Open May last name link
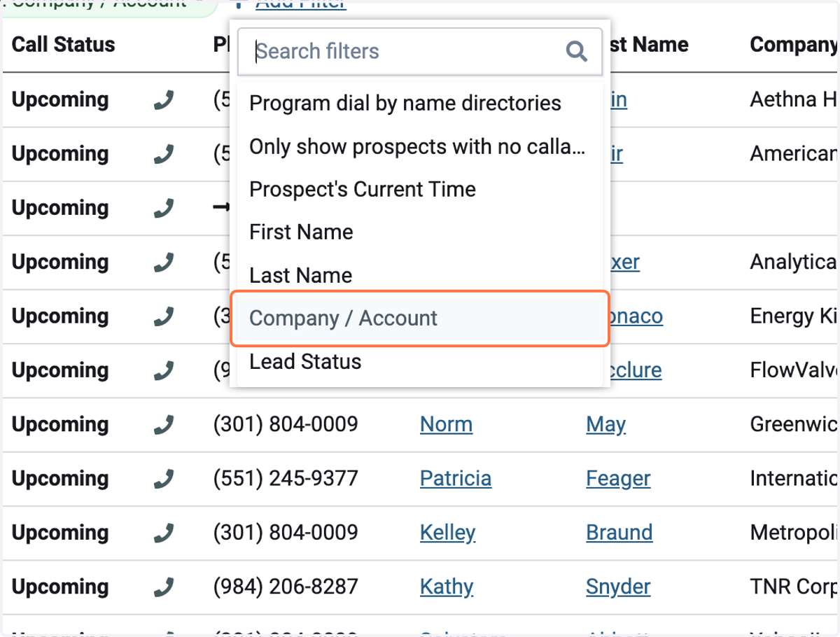 (x=605, y=424)
